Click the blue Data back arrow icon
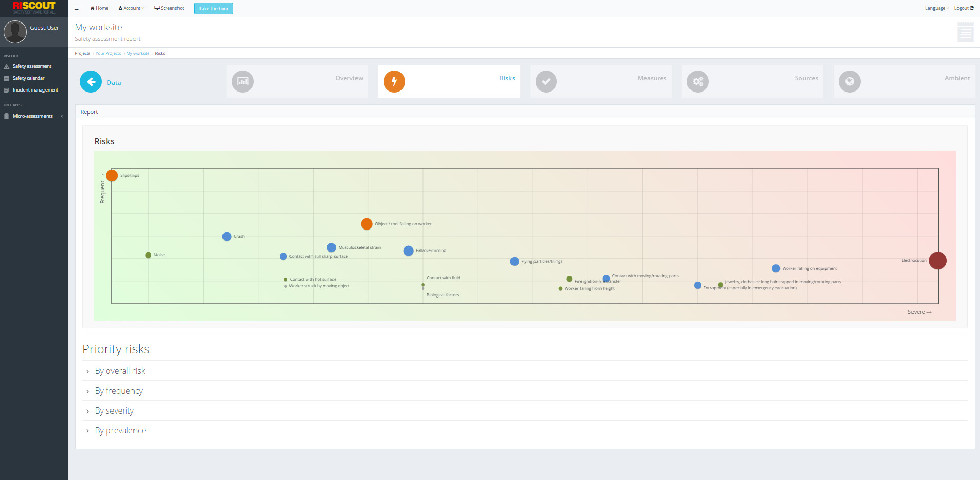This screenshot has height=480, width=980. tap(91, 82)
